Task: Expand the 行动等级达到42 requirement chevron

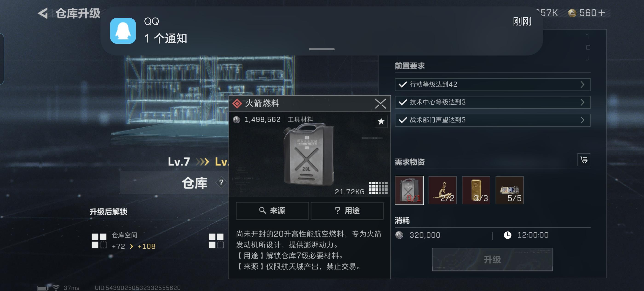Action: (x=583, y=84)
